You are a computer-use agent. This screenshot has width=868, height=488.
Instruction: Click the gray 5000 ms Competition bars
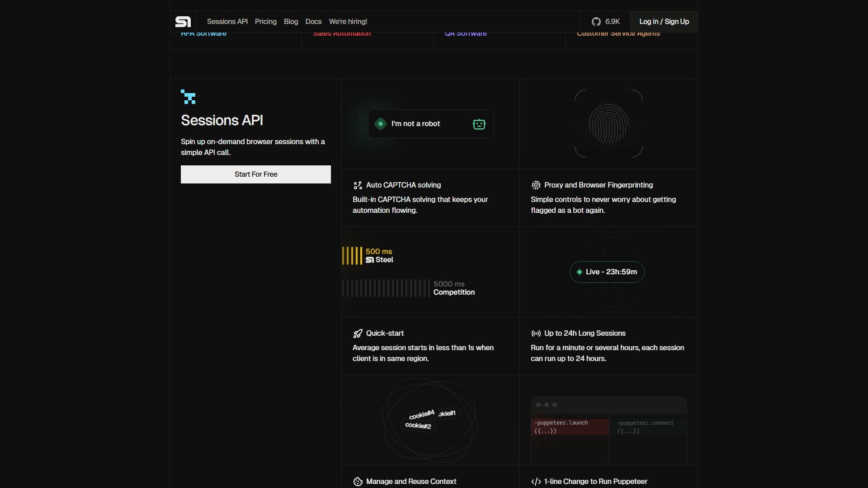pos(386,288)
